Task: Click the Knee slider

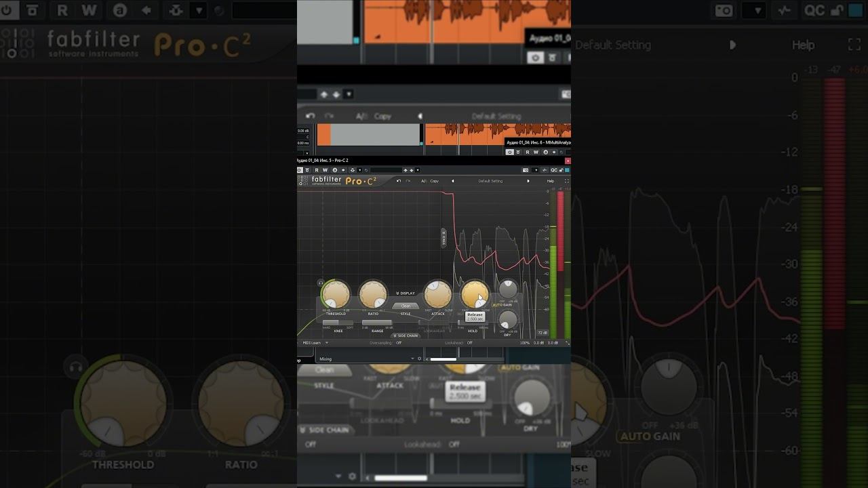Action: click(x=338, y=323)
